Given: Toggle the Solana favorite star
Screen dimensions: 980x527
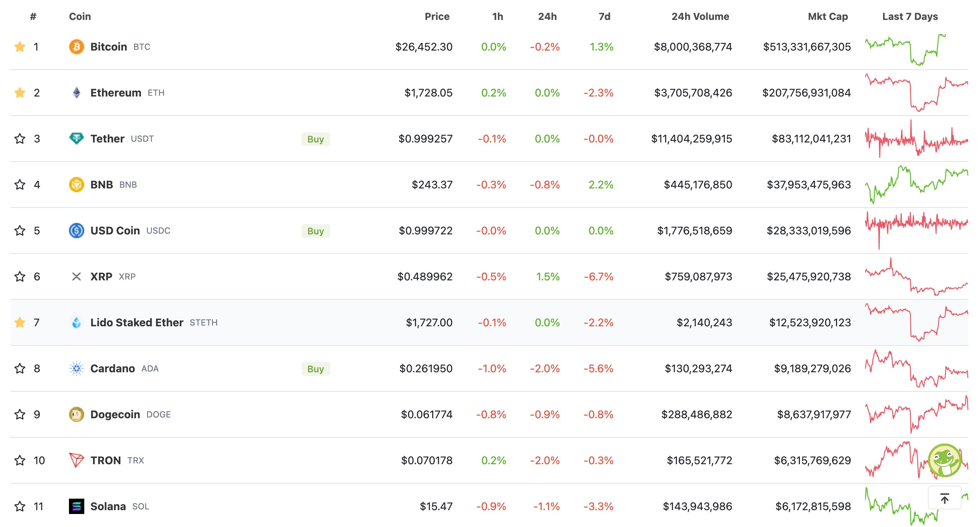Looking at the screenshot, I should [20, 506].
